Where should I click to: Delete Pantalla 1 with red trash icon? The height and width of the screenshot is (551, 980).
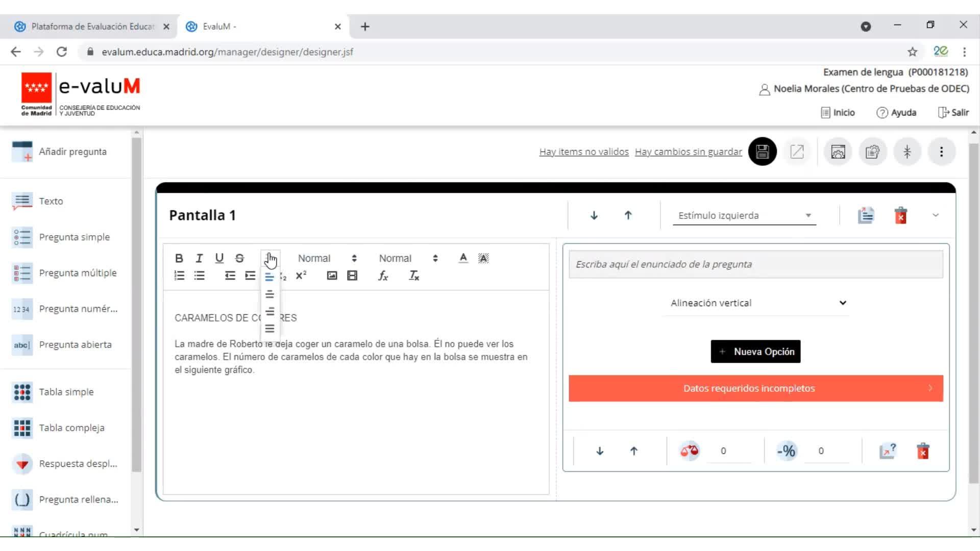click(900, 215)
